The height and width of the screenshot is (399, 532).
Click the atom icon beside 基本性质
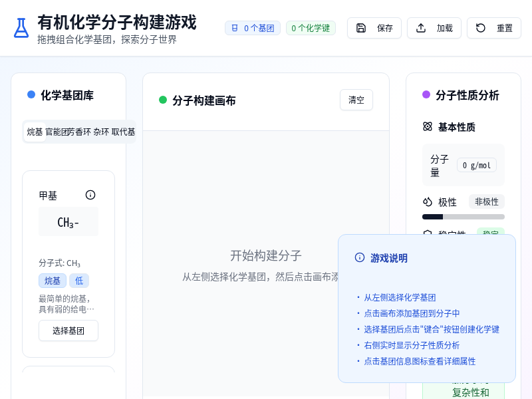point(428,126)
